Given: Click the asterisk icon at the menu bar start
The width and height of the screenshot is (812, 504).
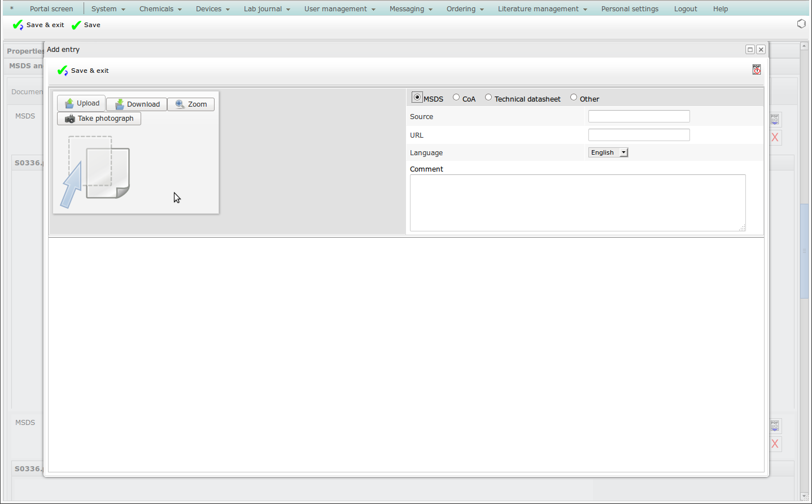Looking at the screenshot, I should click(11, 9).
